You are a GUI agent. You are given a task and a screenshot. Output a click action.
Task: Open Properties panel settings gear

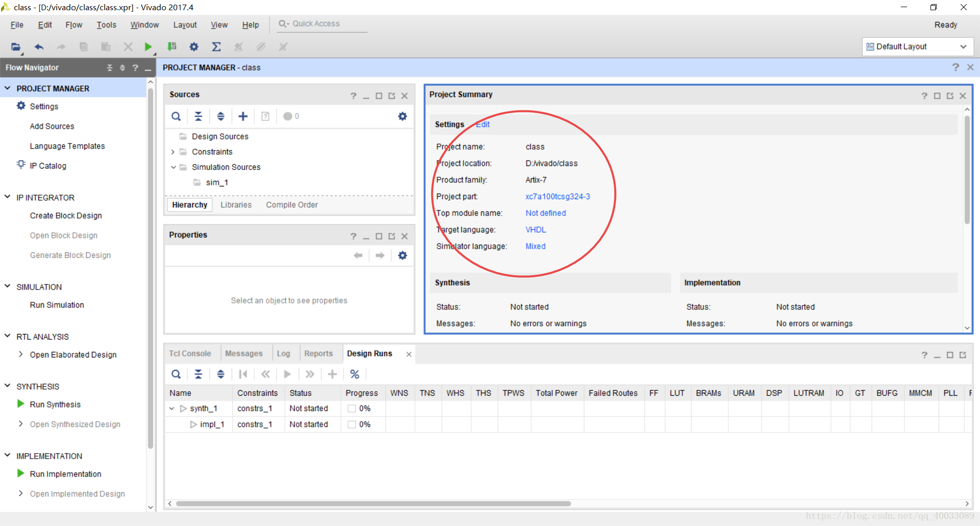pyautogui.click(x=403, y=255)
